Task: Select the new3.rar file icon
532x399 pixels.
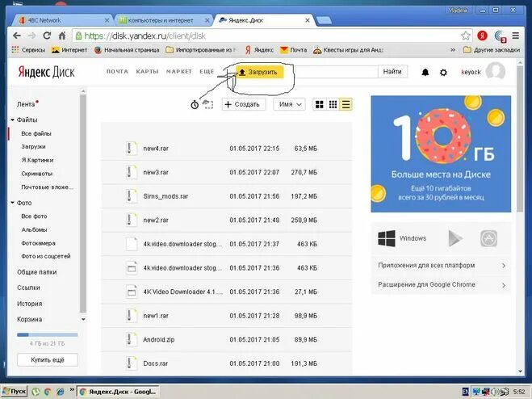Action: tap(132, 172)
